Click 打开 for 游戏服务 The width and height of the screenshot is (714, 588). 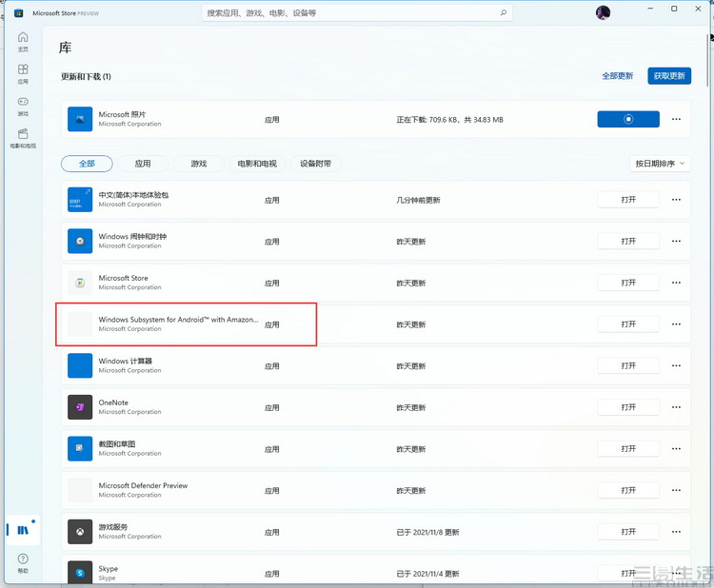point(628,532)
